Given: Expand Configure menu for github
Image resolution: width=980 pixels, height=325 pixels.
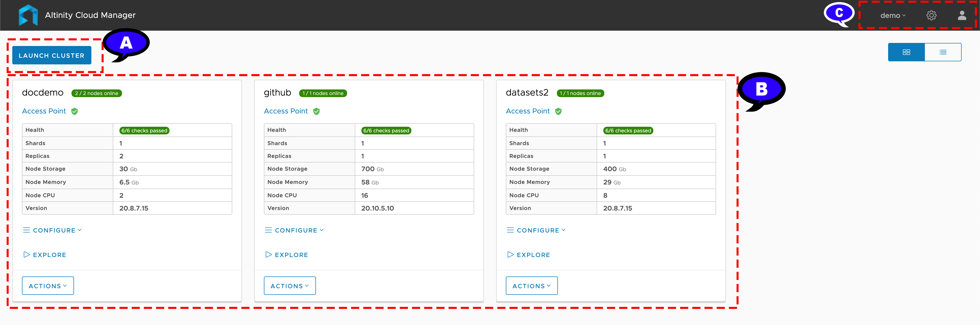Looking at the screenshot, I should point(295,230).
